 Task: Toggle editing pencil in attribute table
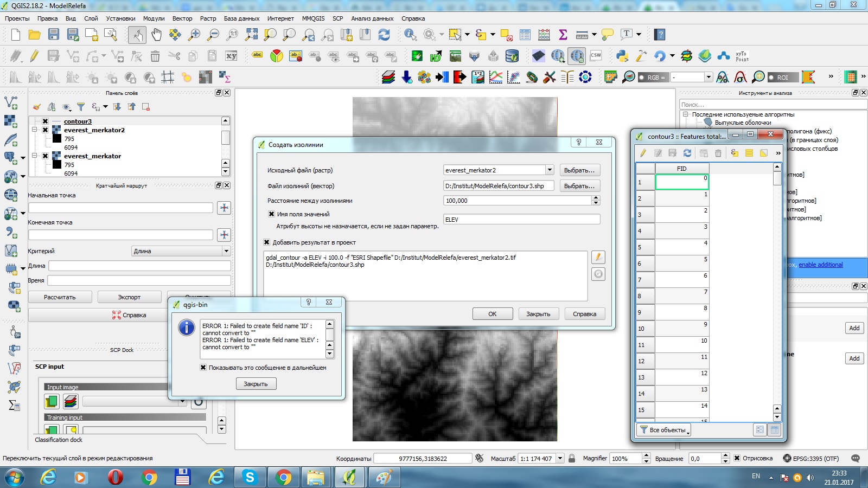click(643, 153)
